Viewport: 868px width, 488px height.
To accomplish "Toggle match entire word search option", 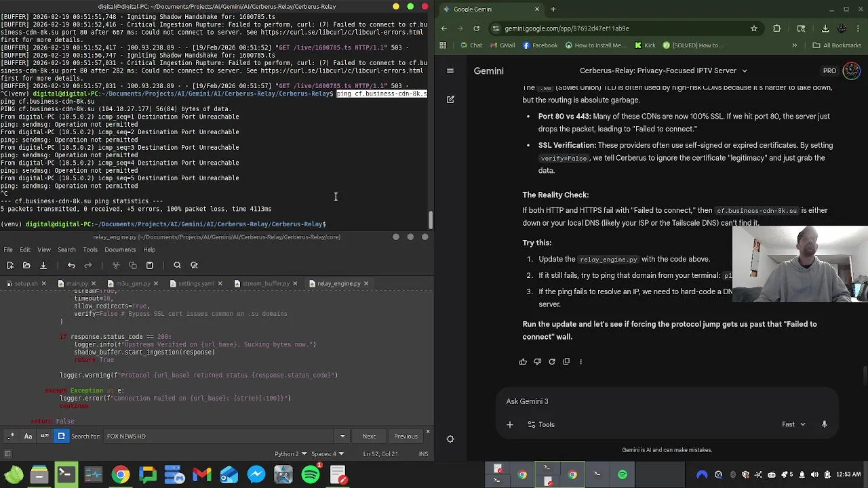I will tap(45, 436).
